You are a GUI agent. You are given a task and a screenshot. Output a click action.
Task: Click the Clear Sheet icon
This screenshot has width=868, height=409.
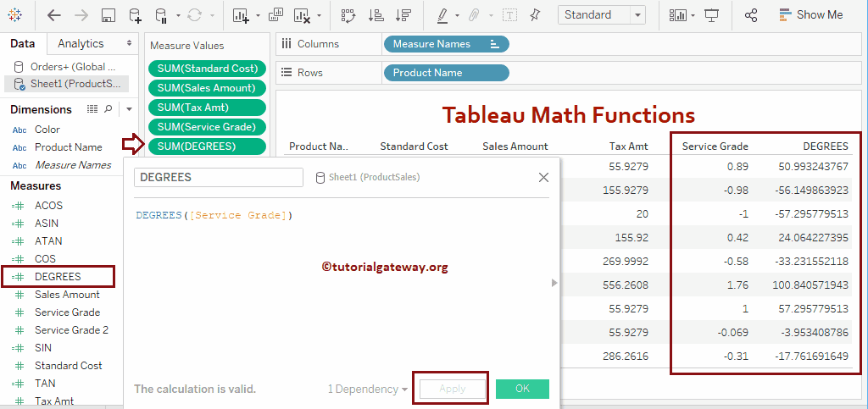[302, 15]
